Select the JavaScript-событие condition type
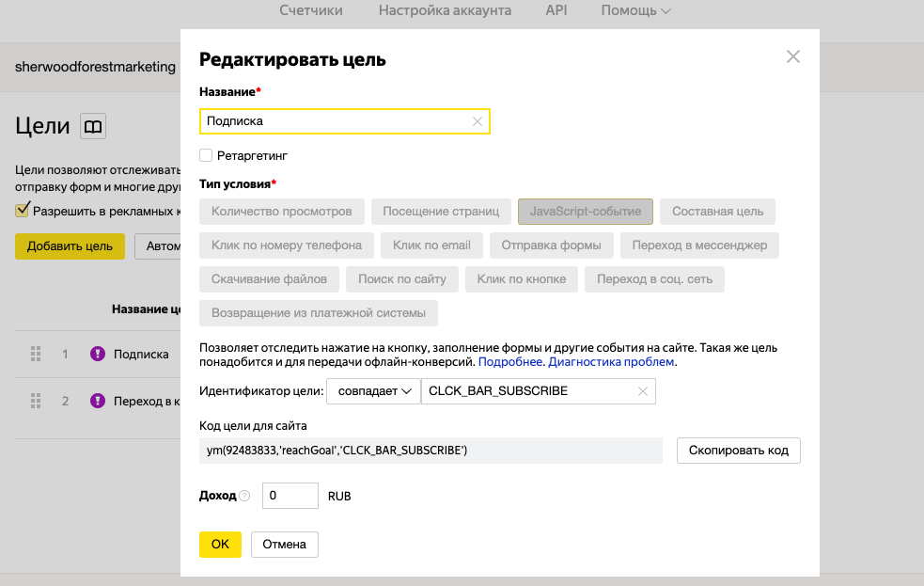The image size is (924, 586). tap(585, 212)
